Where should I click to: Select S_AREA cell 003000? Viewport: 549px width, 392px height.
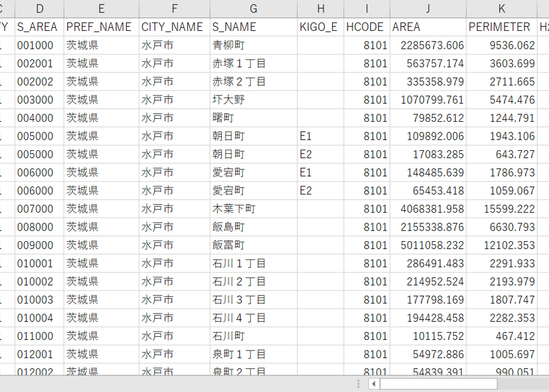(40, 100)
